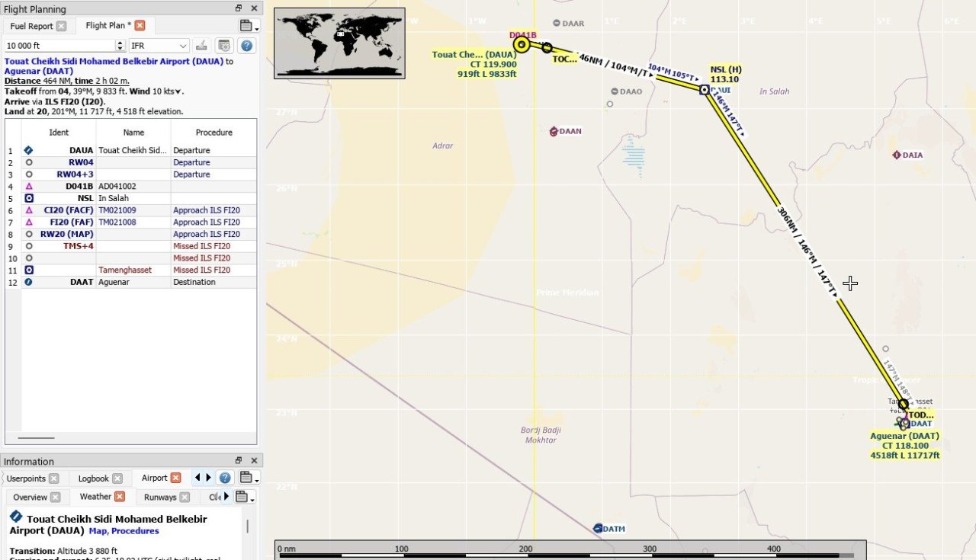
Task: Click the Procedures link for DAUA
Action: pyautogui.click(x=135, y=531)
